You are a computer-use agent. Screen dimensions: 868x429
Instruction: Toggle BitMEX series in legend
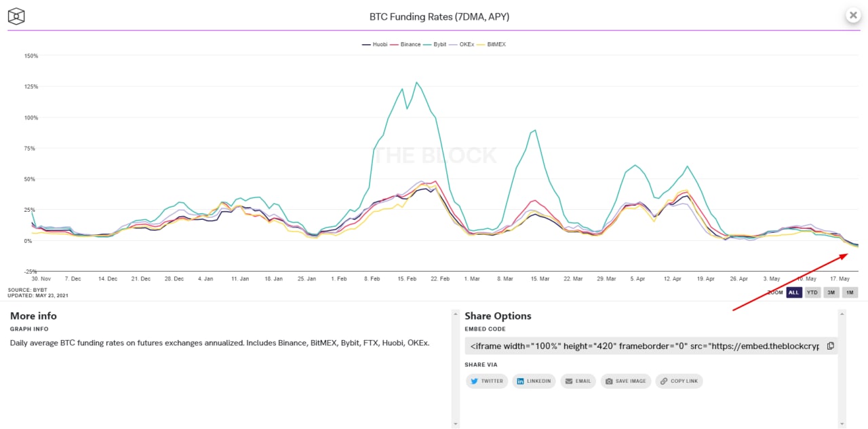click(491, 44)
